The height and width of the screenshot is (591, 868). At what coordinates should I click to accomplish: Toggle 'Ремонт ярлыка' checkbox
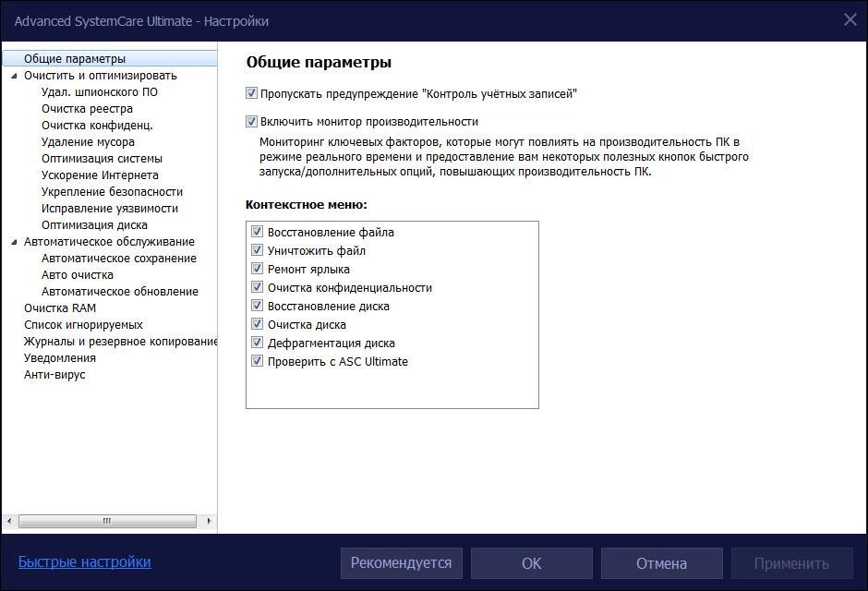click(257, 269)
